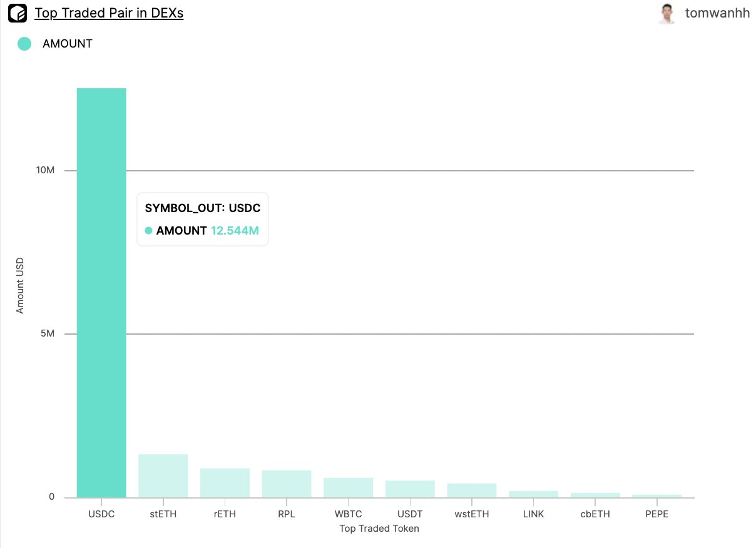Viewport: 756px width, 548px height.
Task: Click the LINK bar
Action: click(x=533, y=494)
